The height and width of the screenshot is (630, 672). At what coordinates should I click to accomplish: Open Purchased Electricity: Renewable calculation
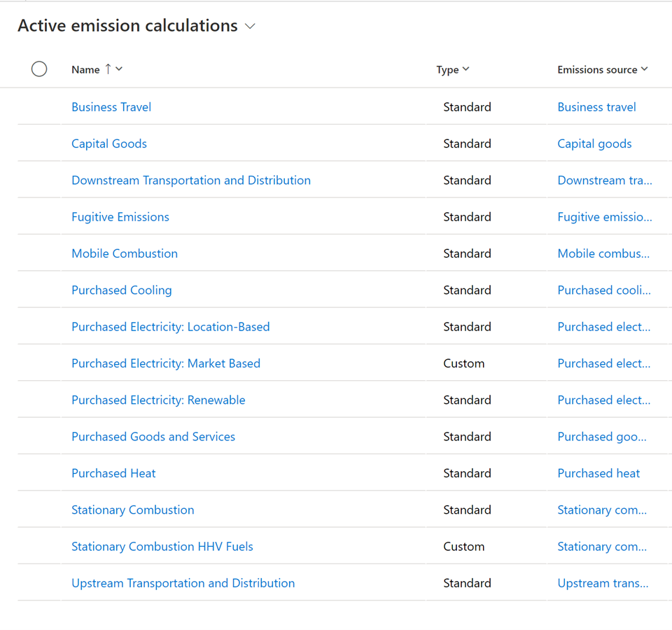coord(159,400)
